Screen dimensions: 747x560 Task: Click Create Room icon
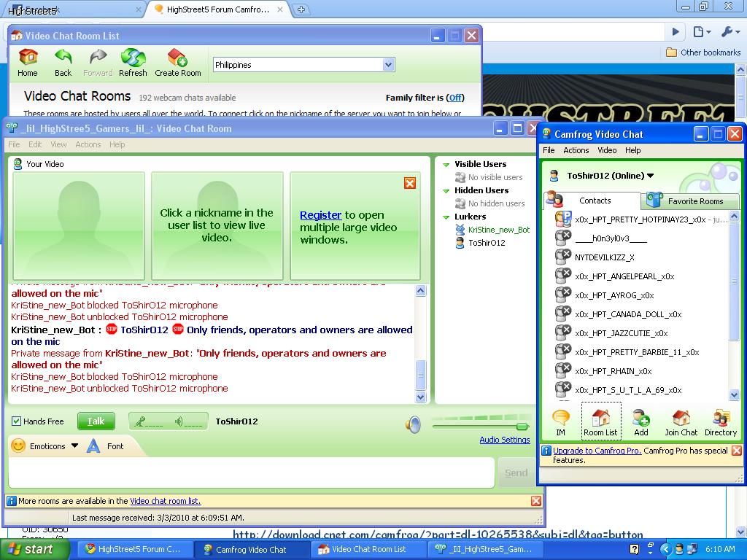(177, 58)
